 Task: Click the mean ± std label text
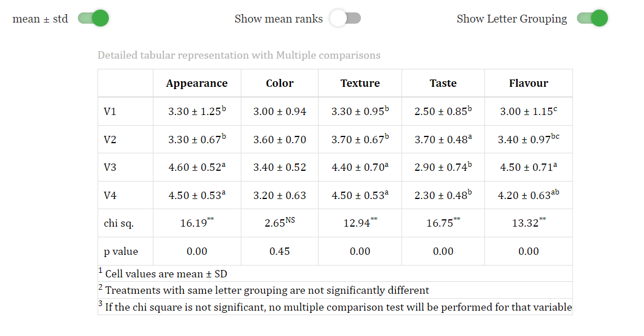40,19
